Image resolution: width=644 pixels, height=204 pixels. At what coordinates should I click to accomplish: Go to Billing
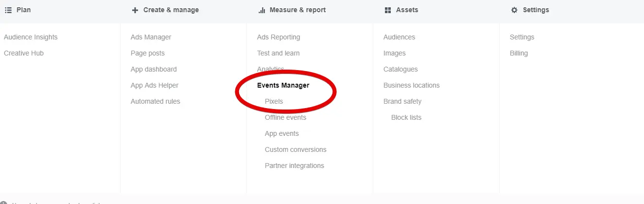click(519, 53)
